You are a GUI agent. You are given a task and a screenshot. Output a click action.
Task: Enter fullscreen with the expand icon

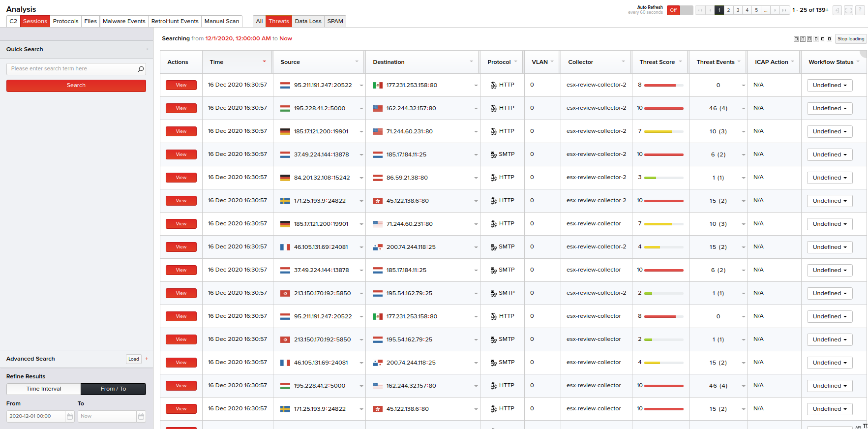pos(848,10)
